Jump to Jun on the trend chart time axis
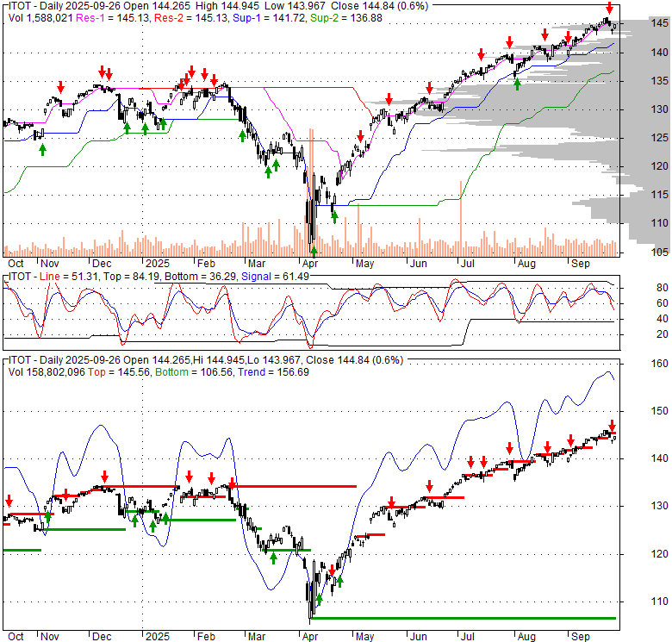The image size is (672, 642). tap(418, 637)
